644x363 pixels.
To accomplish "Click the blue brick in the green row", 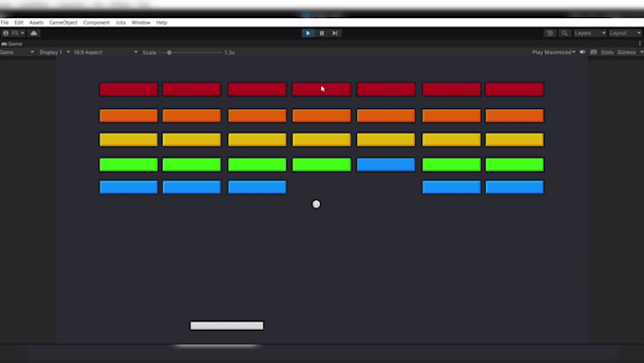I will pos(386,165).
